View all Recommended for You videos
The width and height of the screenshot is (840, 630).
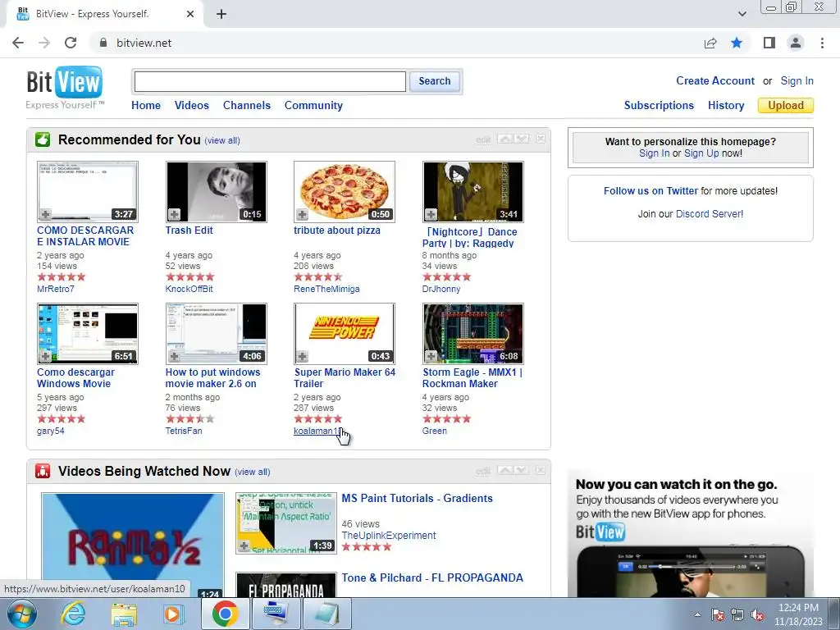(222, 140)
